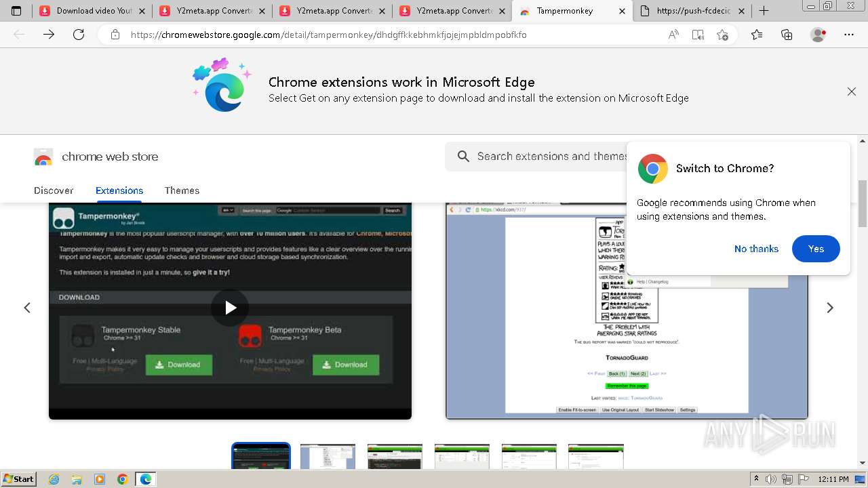Open the profile avatar icon

coord(818,35)
